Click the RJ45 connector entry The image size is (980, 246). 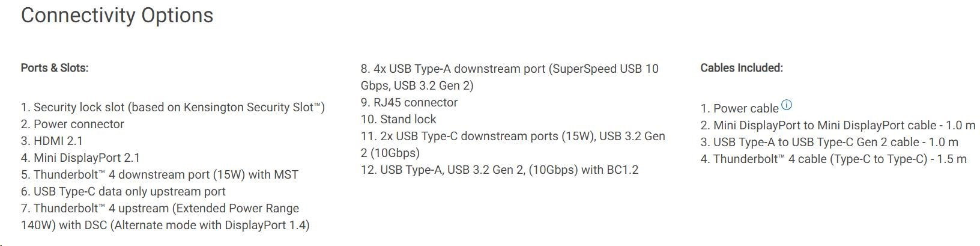pos(410,103)
